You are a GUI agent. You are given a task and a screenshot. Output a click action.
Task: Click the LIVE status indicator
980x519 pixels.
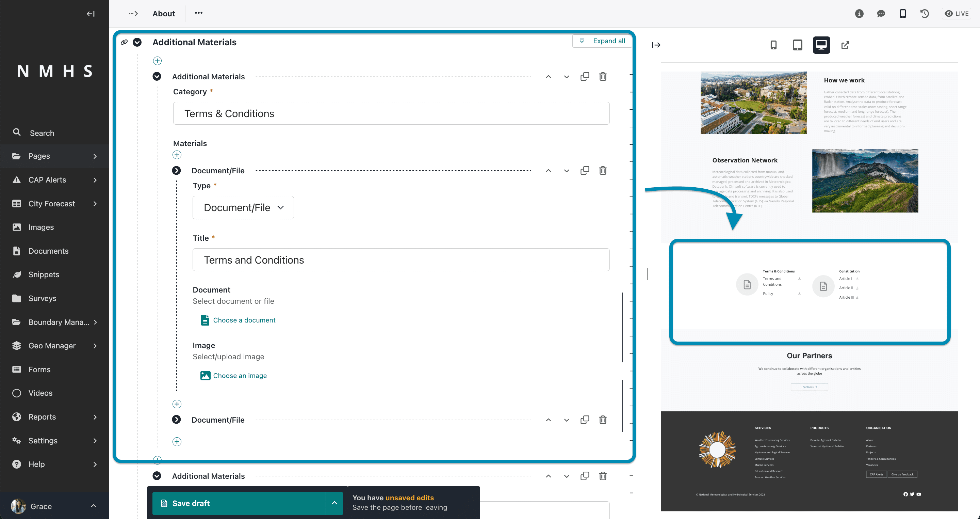tap(957, 14)
